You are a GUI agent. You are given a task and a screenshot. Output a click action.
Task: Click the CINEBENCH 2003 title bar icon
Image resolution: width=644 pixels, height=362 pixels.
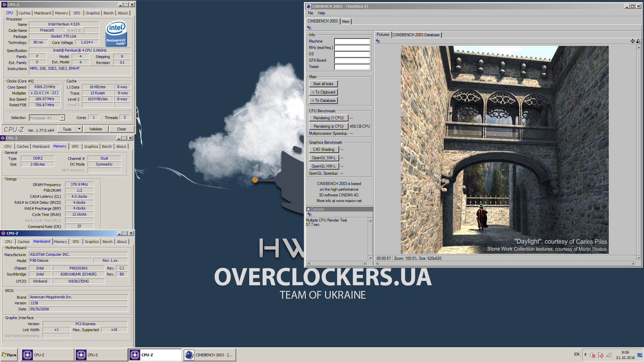coord(309,6)
